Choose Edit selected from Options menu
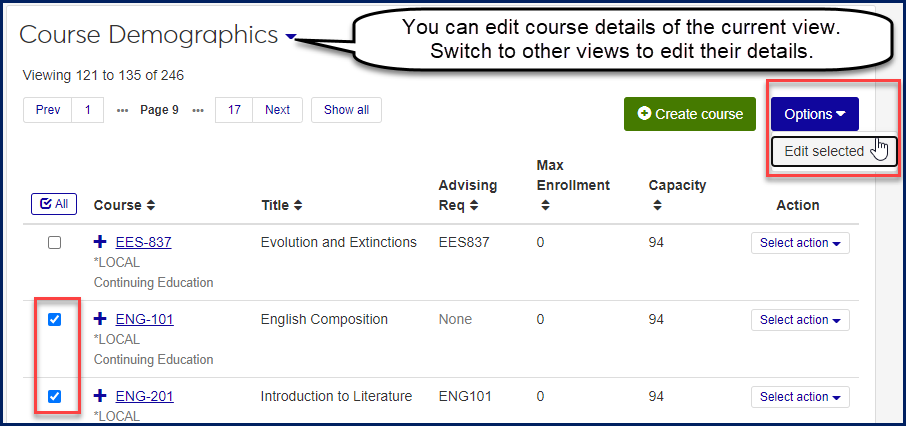The height and width of the screenshot is (426, 906). [x=824, y=151]
